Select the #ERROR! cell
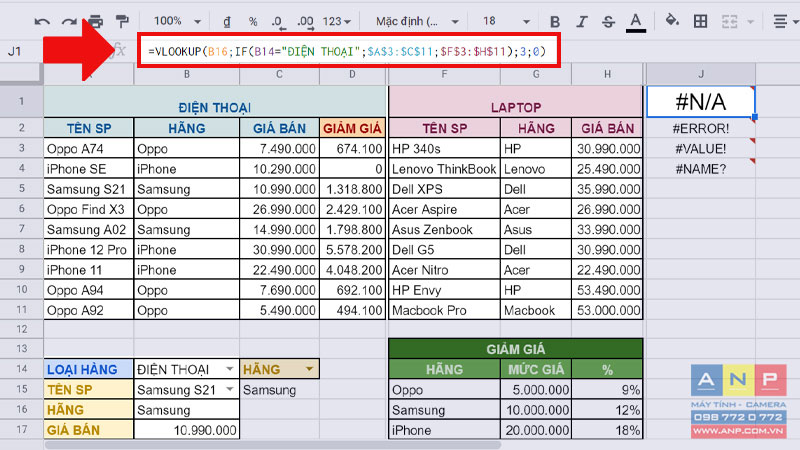Viewport: 800px width, 450px height. coord(701,128)
